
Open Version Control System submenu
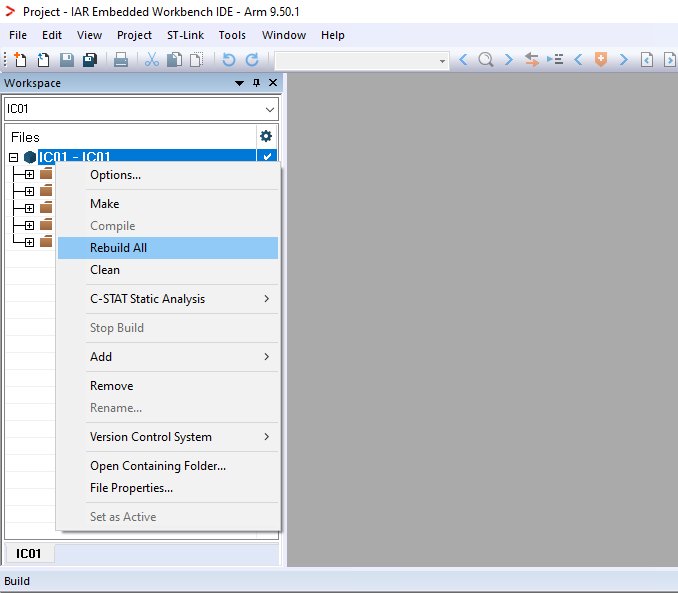click(x=168, y=437)
